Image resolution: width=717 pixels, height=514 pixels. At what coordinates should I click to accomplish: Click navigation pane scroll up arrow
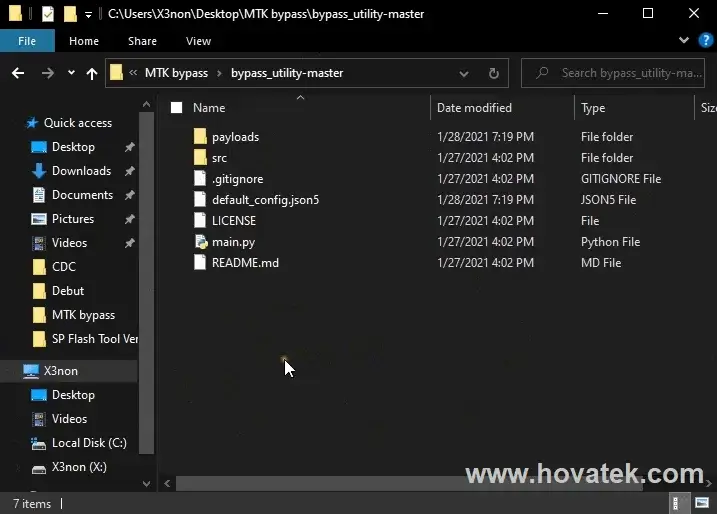pos(146,104)
